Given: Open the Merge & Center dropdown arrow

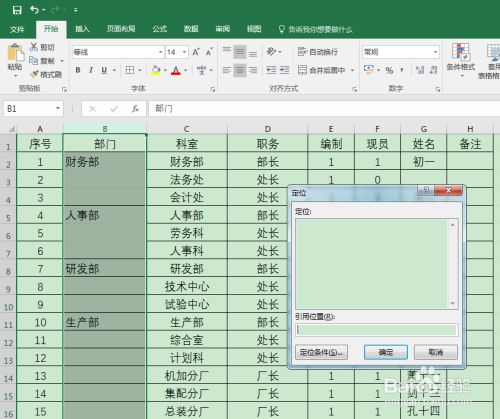Looking at the screenshot, I should pos(352,70).
